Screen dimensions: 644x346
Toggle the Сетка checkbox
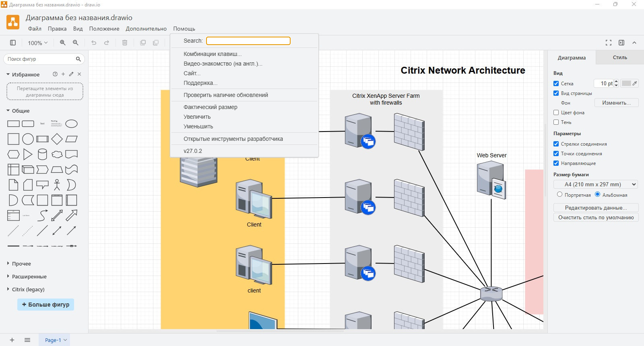coord(556,83)
